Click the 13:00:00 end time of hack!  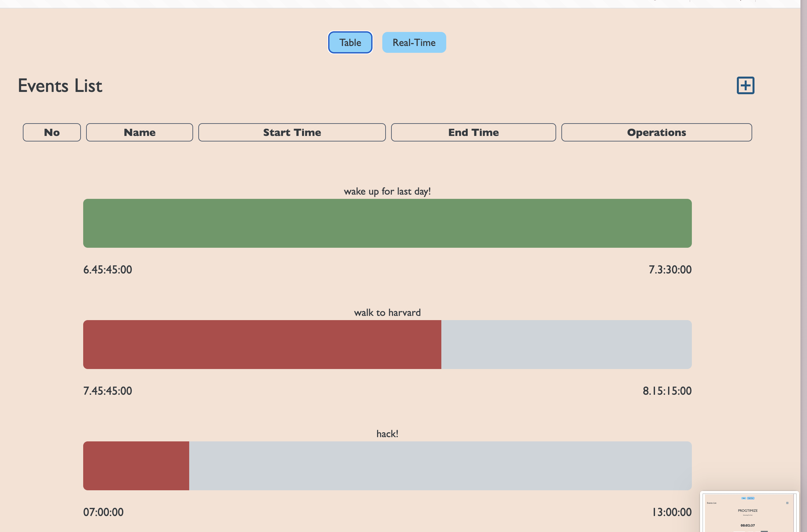(x=671, y=512)
